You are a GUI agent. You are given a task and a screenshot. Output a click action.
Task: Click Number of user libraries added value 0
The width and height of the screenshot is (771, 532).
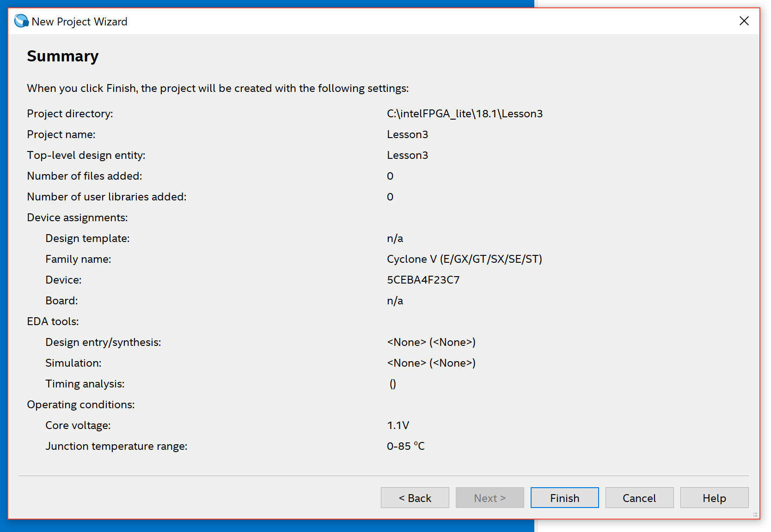pos(390,197)
